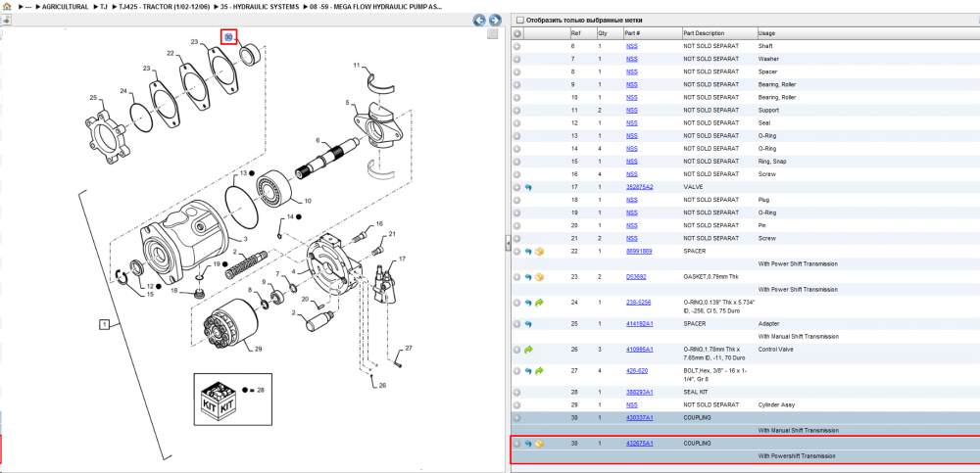Click the grey square button above diagram
Screen dimensions: 980x473
coord(492,33)
